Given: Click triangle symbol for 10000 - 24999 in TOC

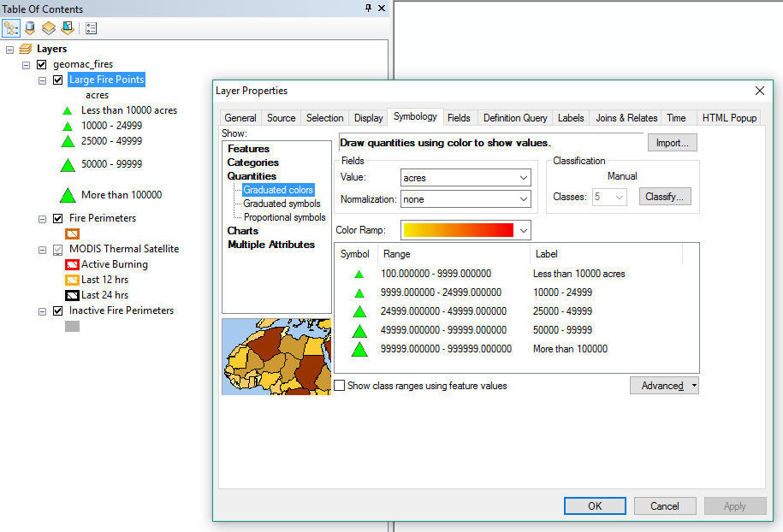Looking at the screenshot, I should click(68, 127).
